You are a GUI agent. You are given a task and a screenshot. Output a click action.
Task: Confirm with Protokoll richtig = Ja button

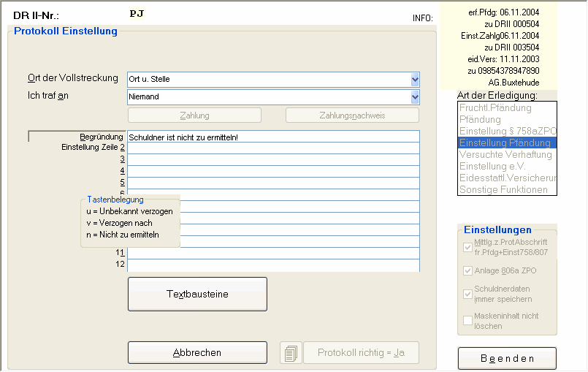click(361, 353)
